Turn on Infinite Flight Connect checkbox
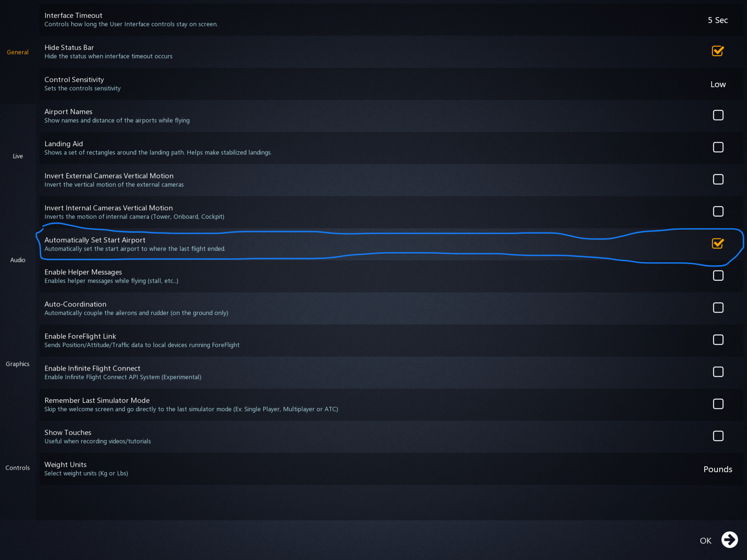Image resolution: width=747 pixels, height=560 pixels. pos(718,372)
